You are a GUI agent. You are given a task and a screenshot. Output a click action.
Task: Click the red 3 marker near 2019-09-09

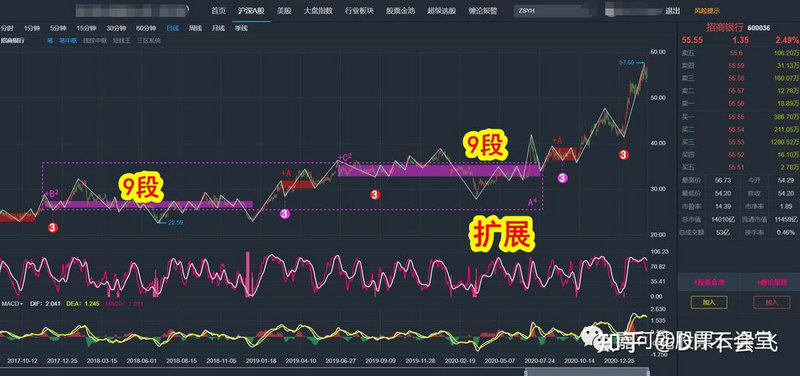[375, 194]
